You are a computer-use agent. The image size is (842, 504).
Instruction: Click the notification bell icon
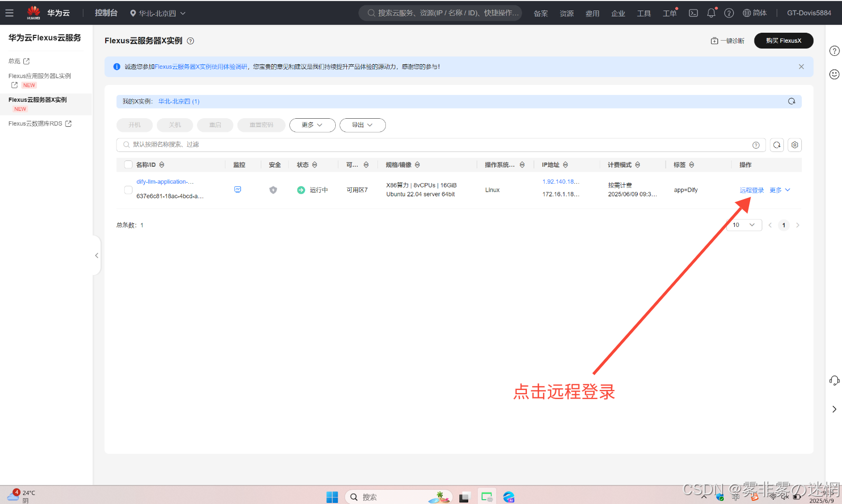pos(711,13)
